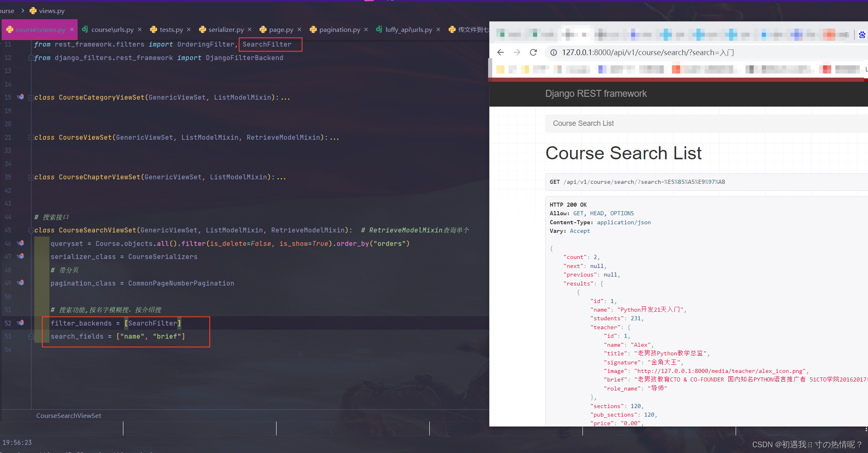Viewport: 868px width, 453px height.
Task: Click the Django REST framework header link
Action: tap(596, 94)
